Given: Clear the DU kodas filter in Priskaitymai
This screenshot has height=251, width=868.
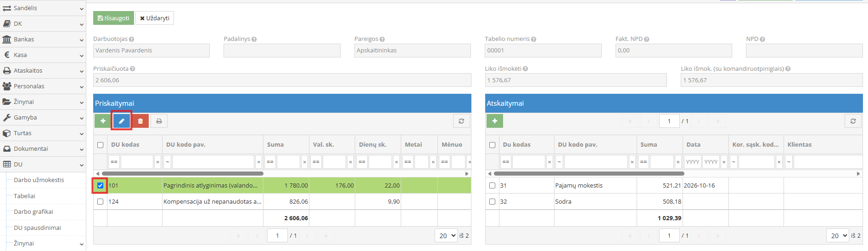Looking at the screenshot, I should pos(157,162).
